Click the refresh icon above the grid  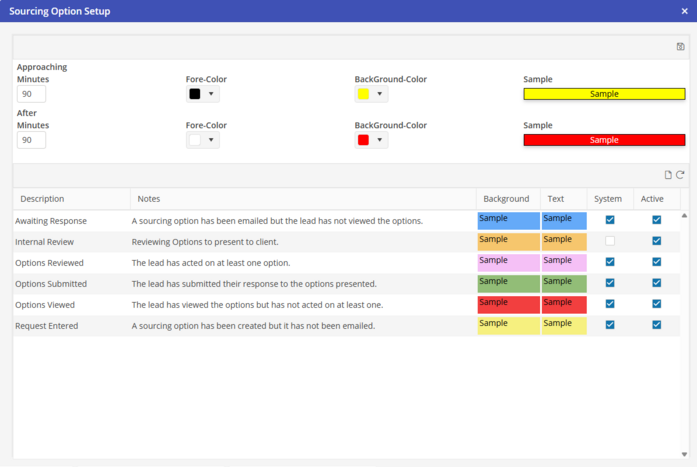pyautogui.click(x=680, y=175)
